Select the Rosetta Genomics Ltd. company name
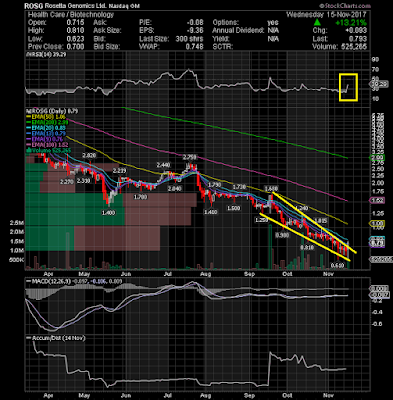This screenshot has height=400, width=393. tap(76, 6)
